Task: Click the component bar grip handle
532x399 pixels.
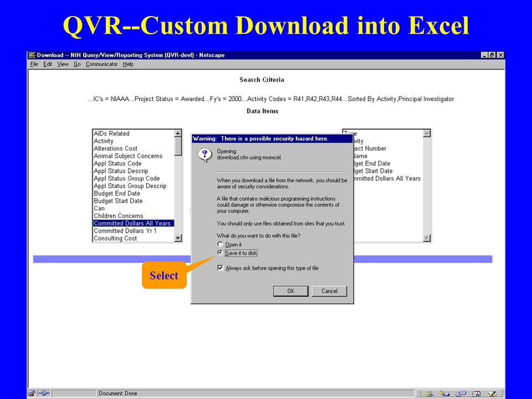Action: click(418, 393)
